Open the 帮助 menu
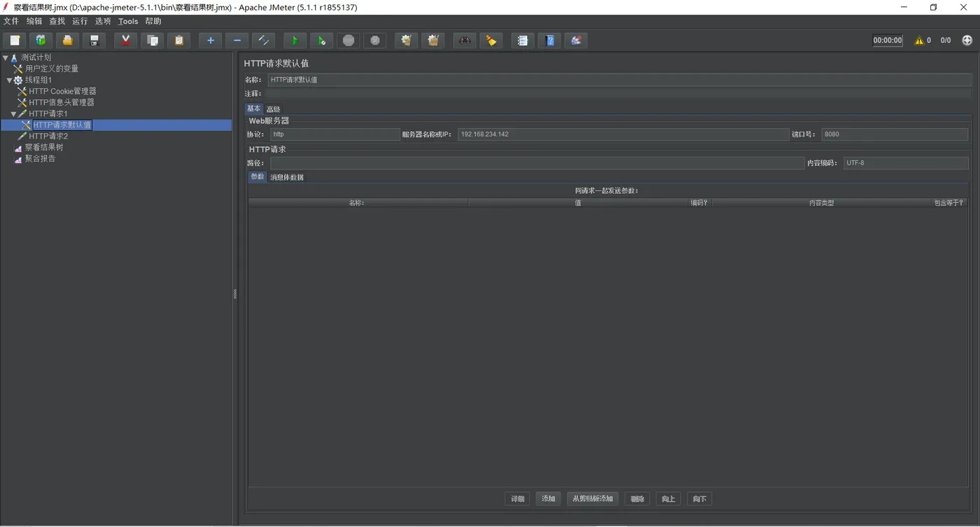 tap(153, 21)
